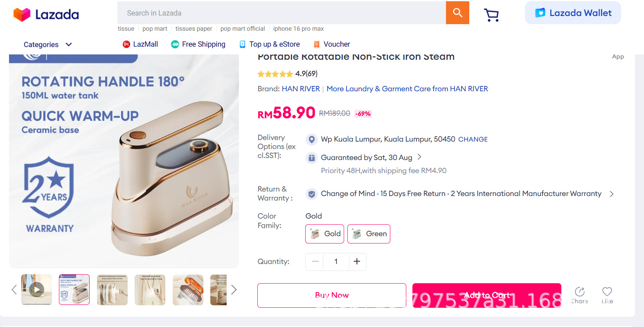Click the next thumbnails arrow
This screenshot has width=644, height=327.
[x=234, y=290]
